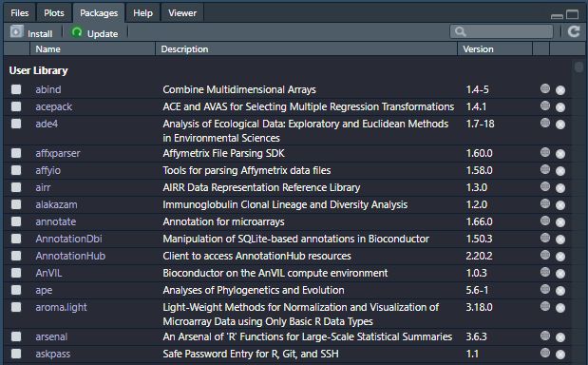Open the askpass package link
The width and height of the screenshot is (588, 365).
(x=53, y=354)
